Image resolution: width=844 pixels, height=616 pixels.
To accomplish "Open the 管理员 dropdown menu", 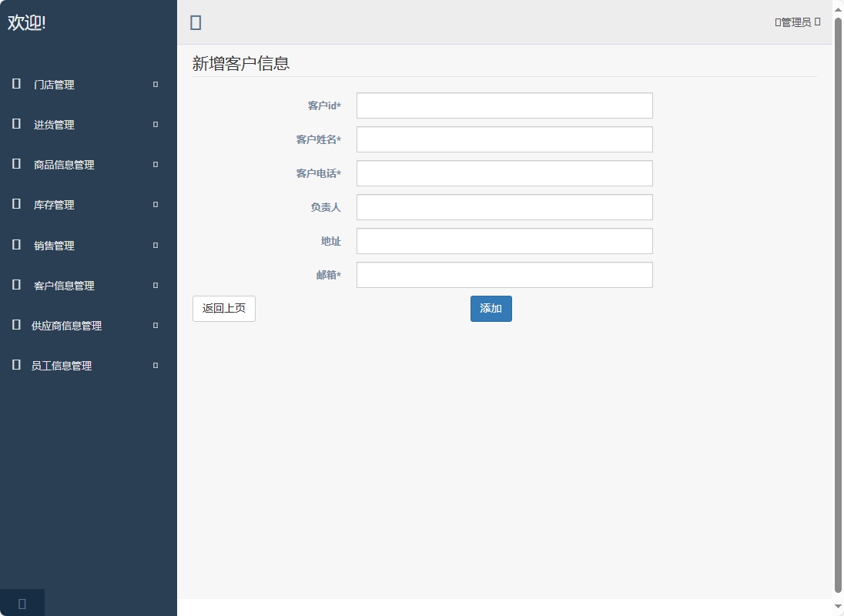I will [797, 22].
